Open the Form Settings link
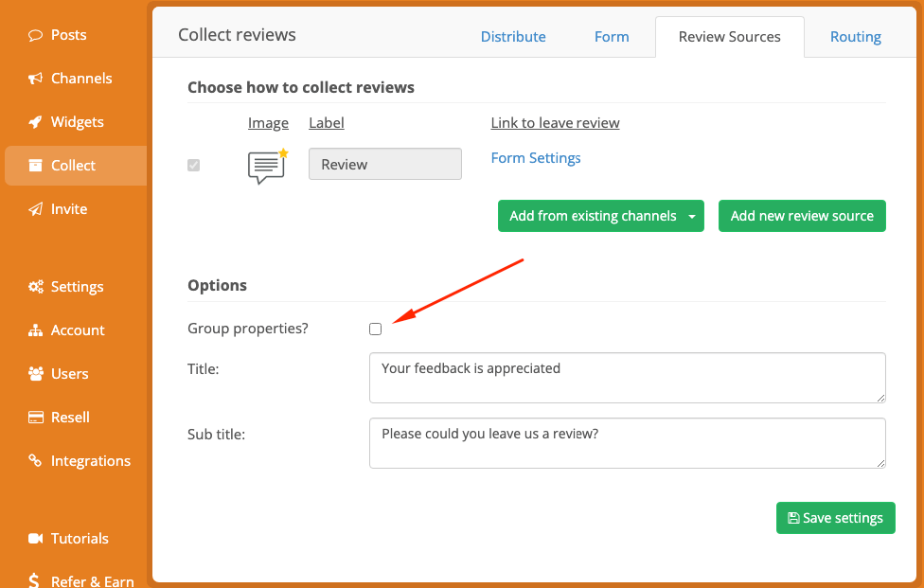The image size is (924, 588). tap(536, 158)
